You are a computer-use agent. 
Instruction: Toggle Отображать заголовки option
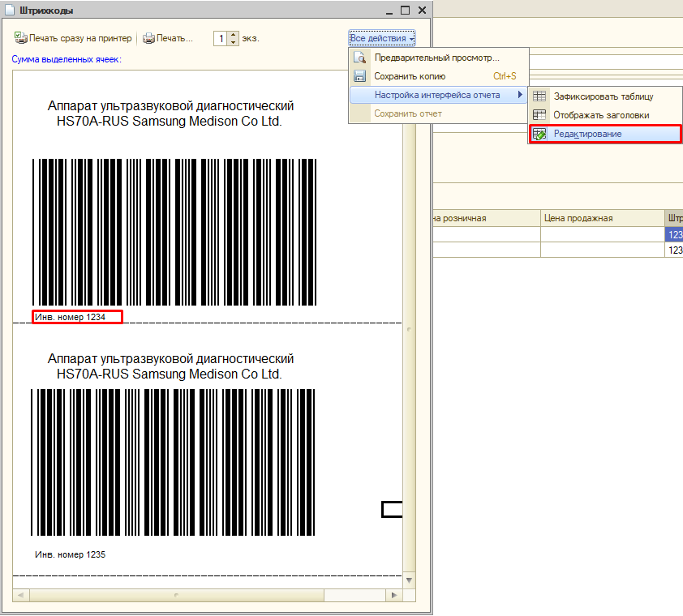point(601,115)
